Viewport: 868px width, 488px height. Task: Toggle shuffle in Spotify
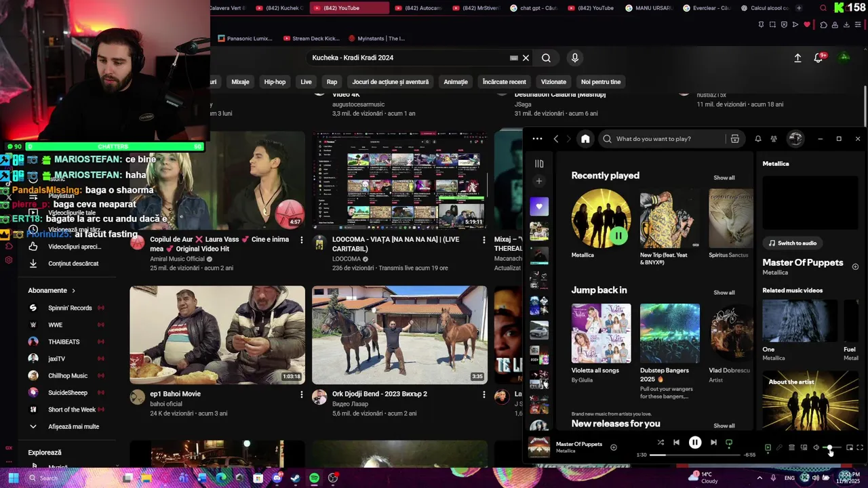[x=660, y=443]
